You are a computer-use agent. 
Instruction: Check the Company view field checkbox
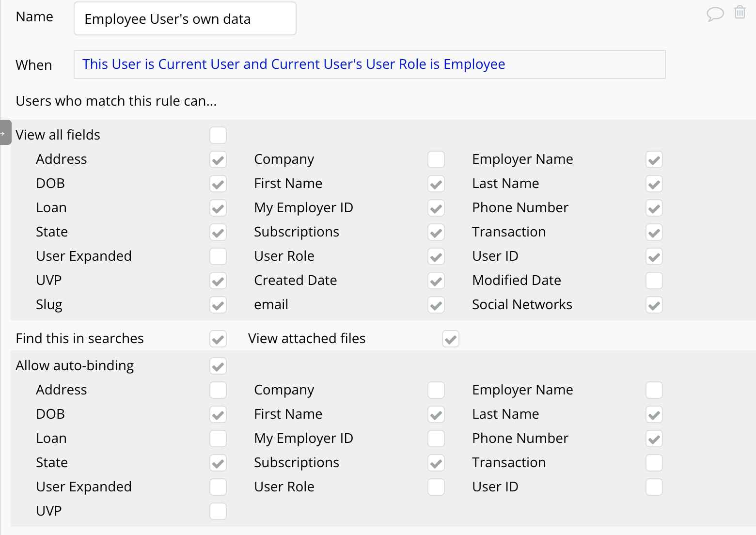click(x=436, y=159)
